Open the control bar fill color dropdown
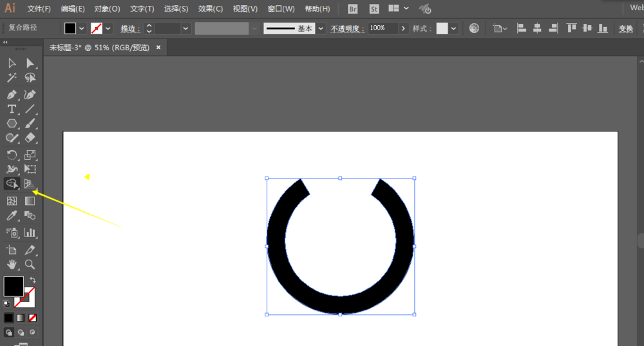Viewport: 644px width, 346px height. (82, 28)
